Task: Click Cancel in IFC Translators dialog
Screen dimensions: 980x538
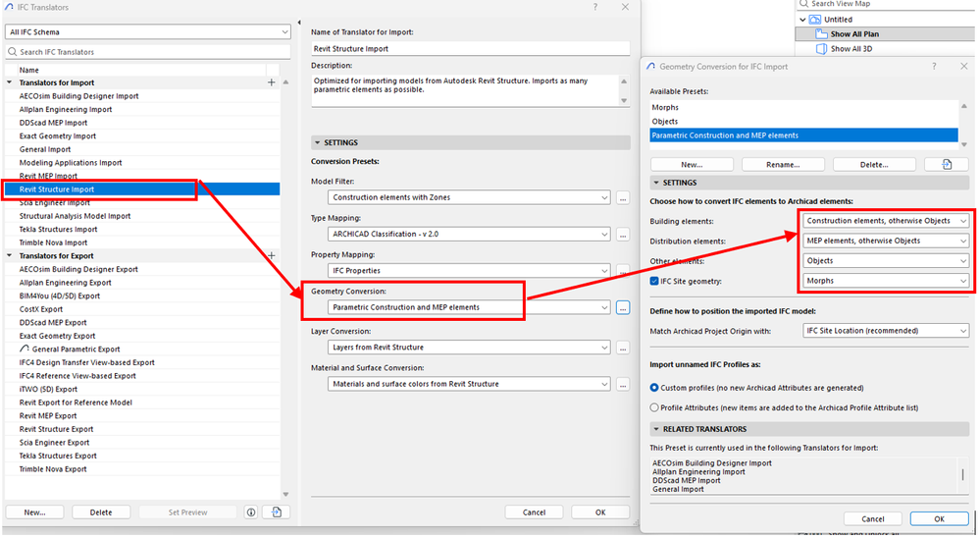Action: (x=535, y=512)
